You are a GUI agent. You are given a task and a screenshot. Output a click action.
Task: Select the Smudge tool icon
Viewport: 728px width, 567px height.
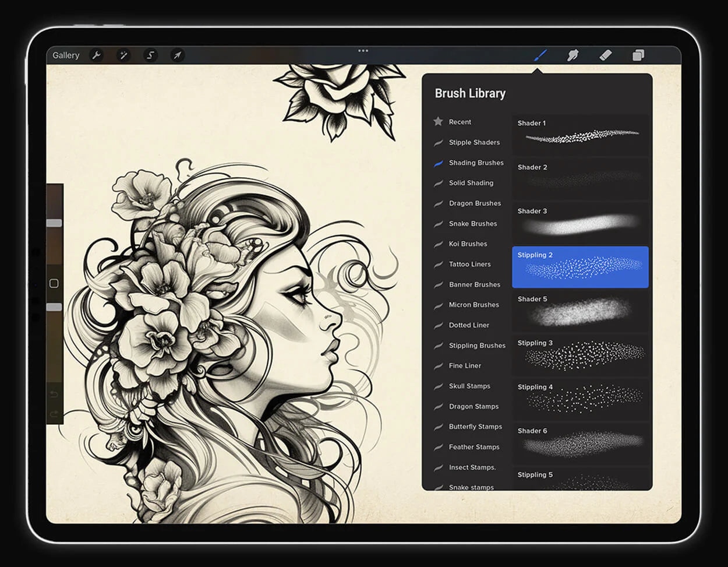pos(573,55)
